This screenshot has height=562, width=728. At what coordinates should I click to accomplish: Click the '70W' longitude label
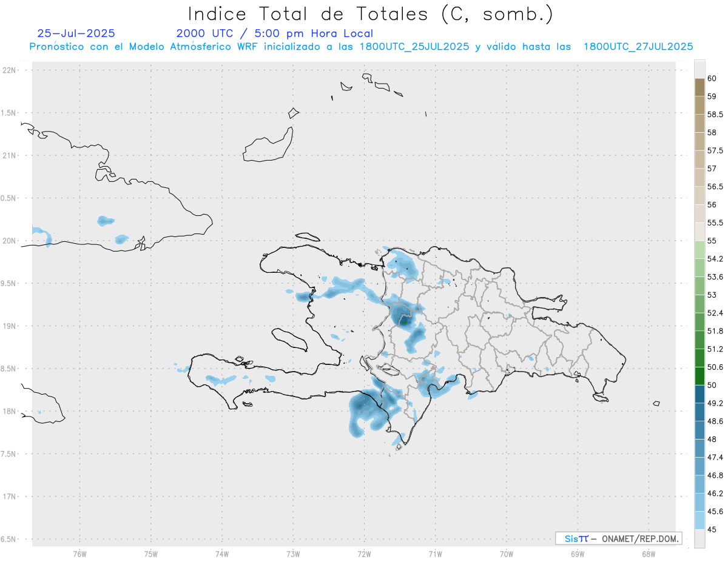tap(507, 554)
